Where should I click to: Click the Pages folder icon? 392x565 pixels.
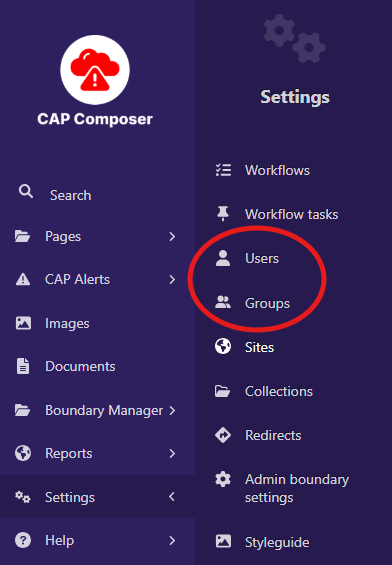[22, 236]
